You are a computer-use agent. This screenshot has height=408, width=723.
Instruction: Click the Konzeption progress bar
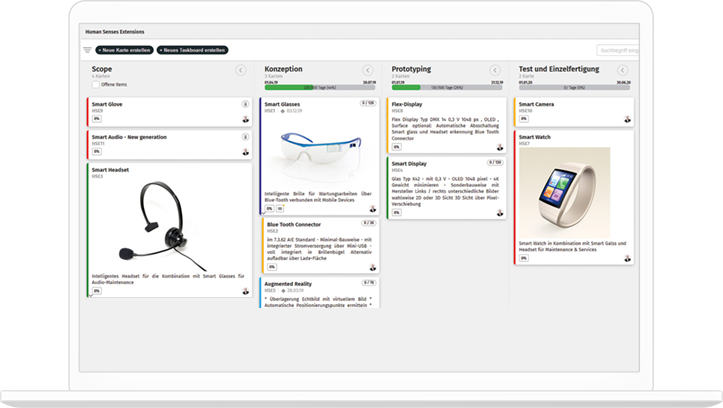(x=312, y=87)
